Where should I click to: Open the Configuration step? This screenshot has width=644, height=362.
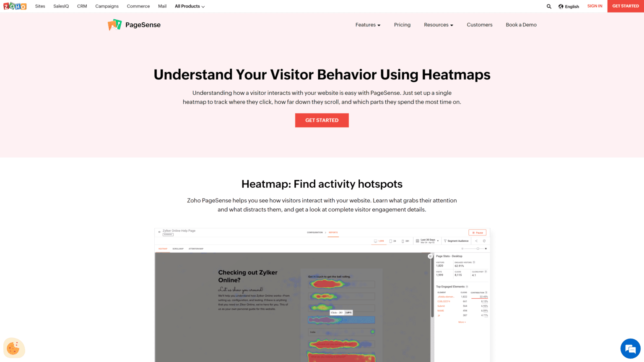coord(315,233)
